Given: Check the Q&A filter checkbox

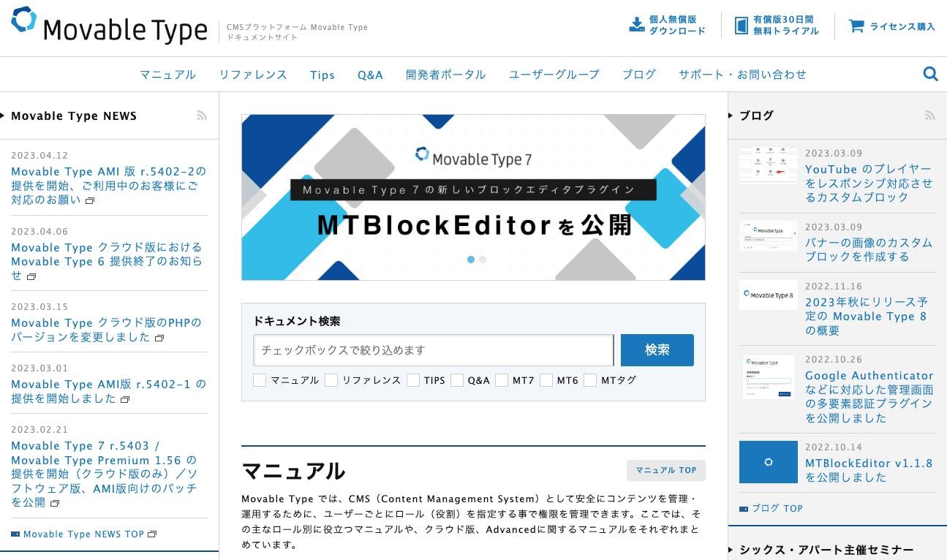Looking at the screenshot, I should point(457,380).
